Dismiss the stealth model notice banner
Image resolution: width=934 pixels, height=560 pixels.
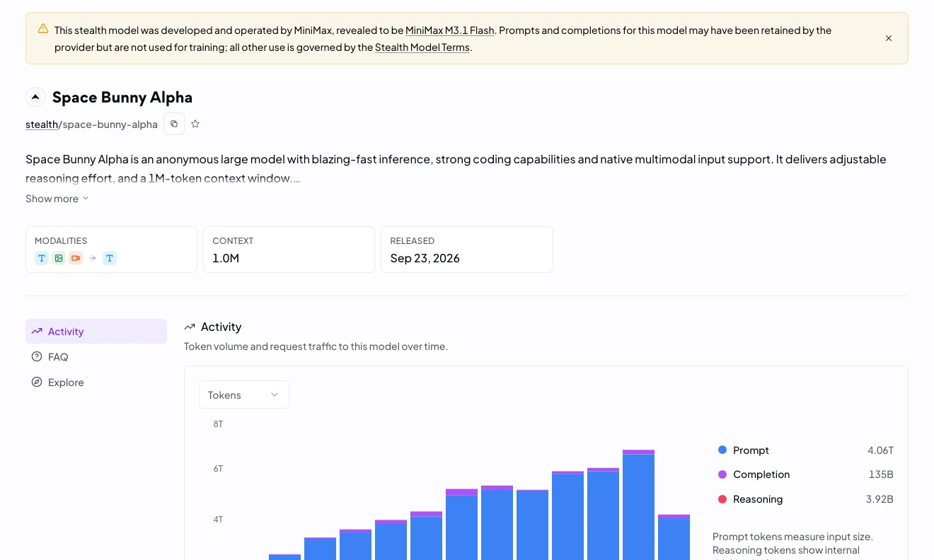tap(889, 38)
